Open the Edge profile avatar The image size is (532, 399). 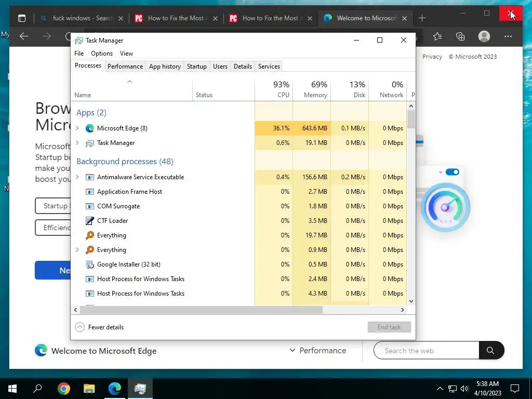coord(484,36)
